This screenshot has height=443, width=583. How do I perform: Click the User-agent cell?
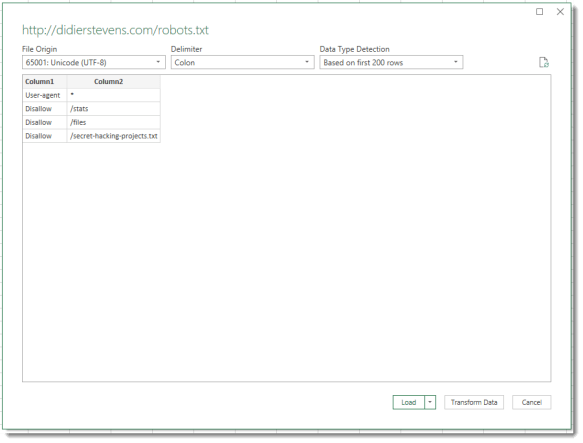[x=45, y=95]
